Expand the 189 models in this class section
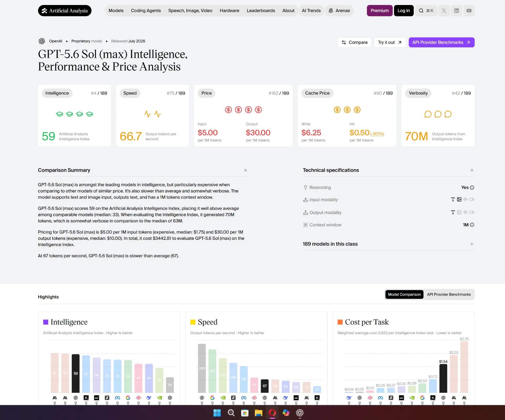This screenshot has width=505, height=420. tap(472, 244)
